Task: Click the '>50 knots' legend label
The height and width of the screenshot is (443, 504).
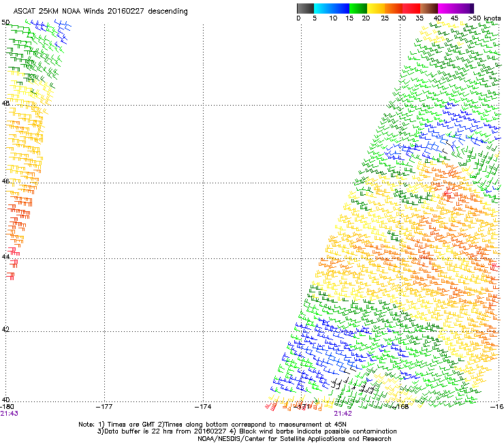Action: pos(484,18)
